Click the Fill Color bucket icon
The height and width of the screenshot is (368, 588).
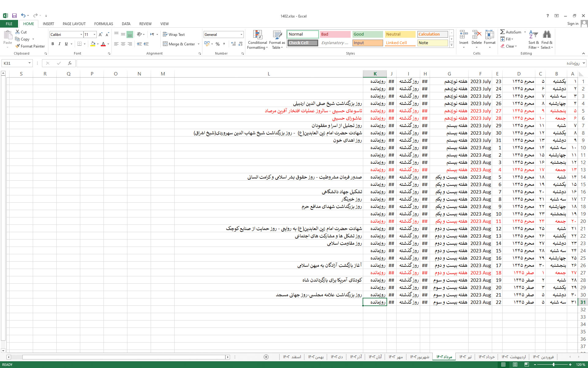(x=93, y=44)
